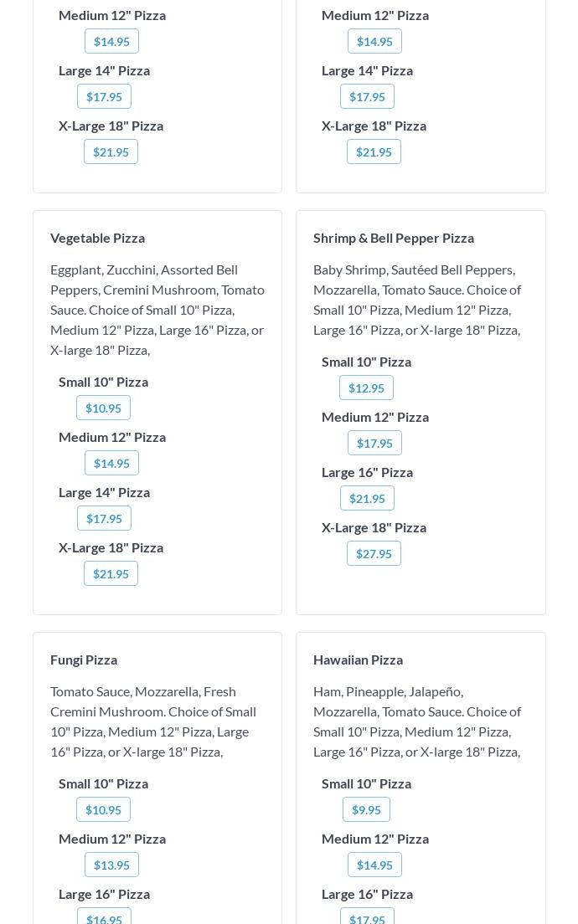
Task: Pick Hawaiian Pizza Large 16" $17.95 price
Action: coord(367,917)
